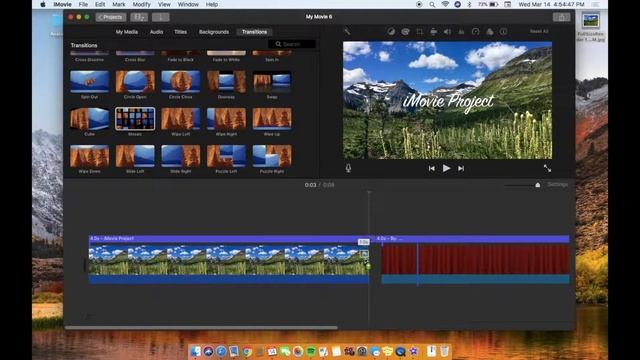Select the Circle Open transition

pyautogui.click(x=135, y=82)
